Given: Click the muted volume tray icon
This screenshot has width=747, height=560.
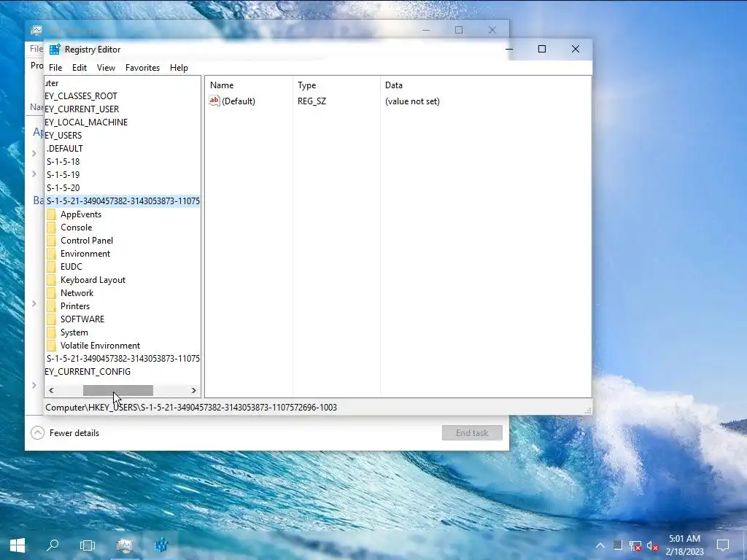Looking at the screenshot, I should (653, 545).
